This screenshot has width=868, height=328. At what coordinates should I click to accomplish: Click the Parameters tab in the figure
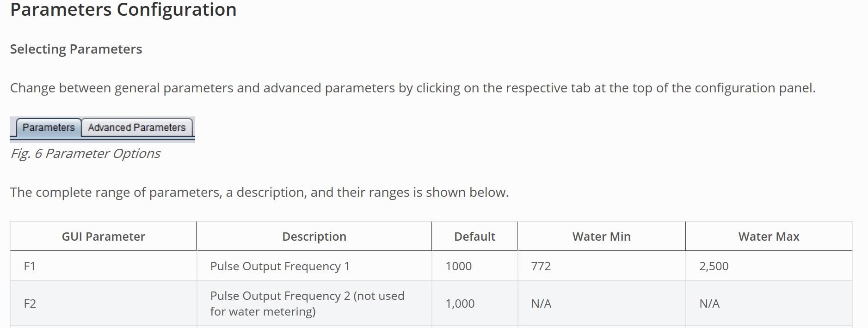click(49, 128)
